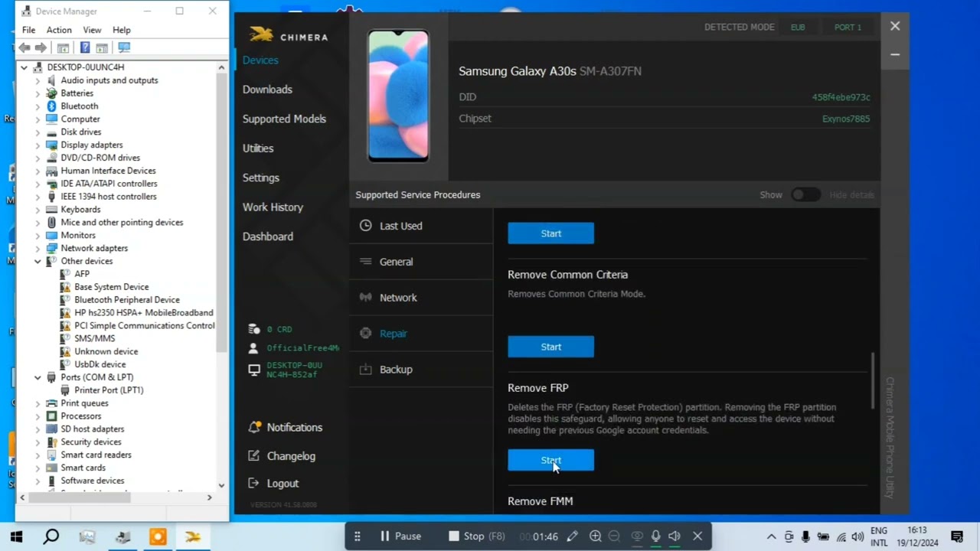
Task: Click Device Manager back arrow toolbar icon
Action: pos(24,47)
